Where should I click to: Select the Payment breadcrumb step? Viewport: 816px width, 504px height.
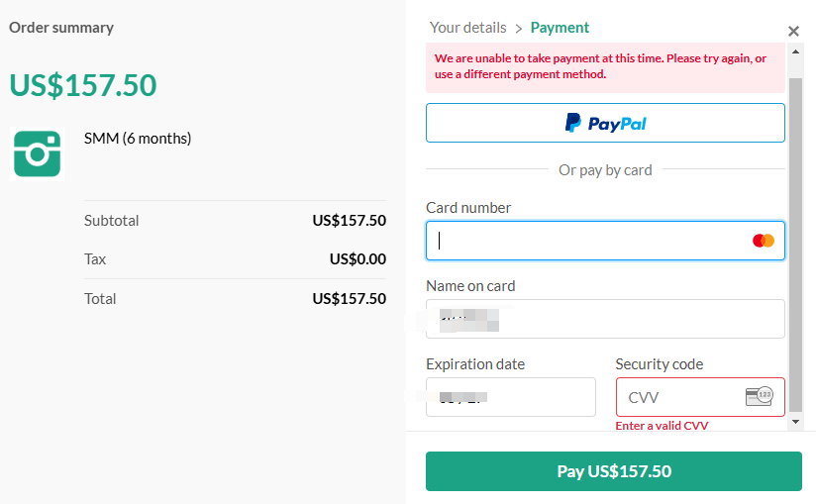click(560, 28)
